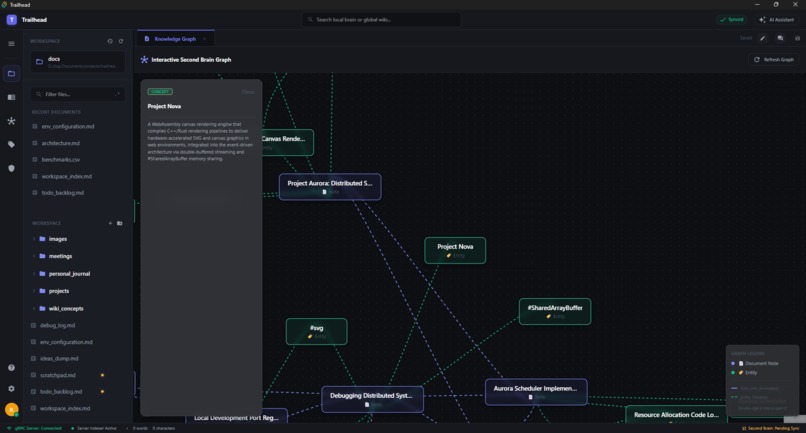Click the unsaved dot on scratchpad.md
The height and width of the screenshot is (433, 806).
(102, 375)
